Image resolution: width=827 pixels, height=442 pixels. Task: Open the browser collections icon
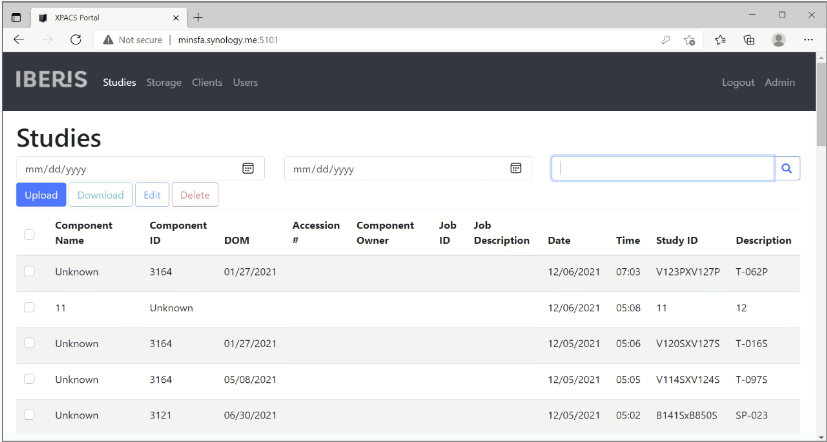coord(749,40)
